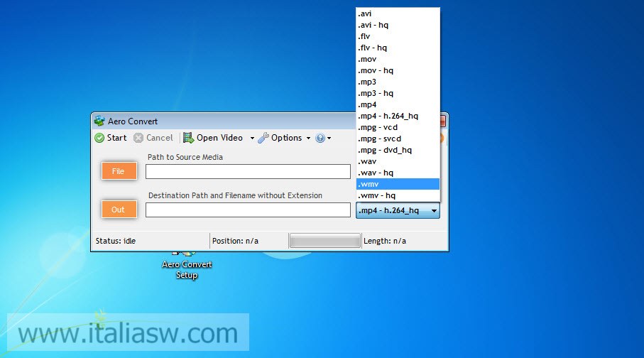Click the Start toolbar label

point(116,138)
